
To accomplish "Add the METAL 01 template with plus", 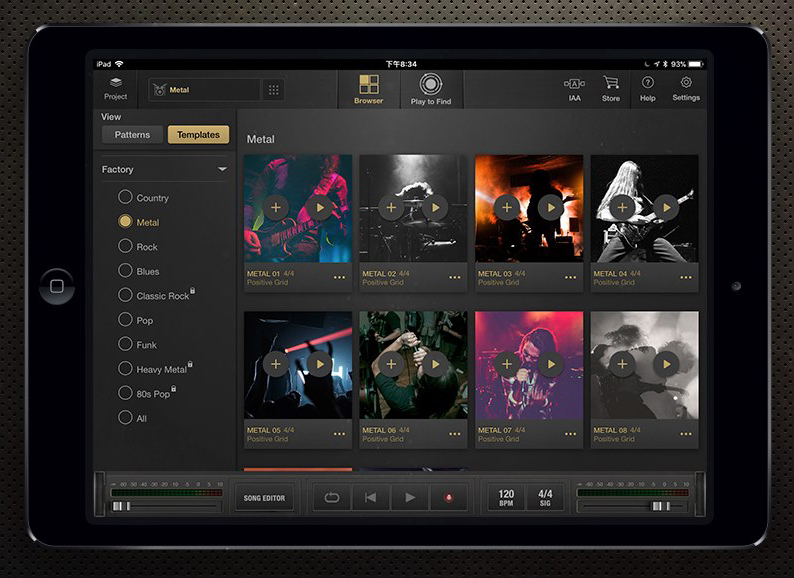I will tap(276, 208).
